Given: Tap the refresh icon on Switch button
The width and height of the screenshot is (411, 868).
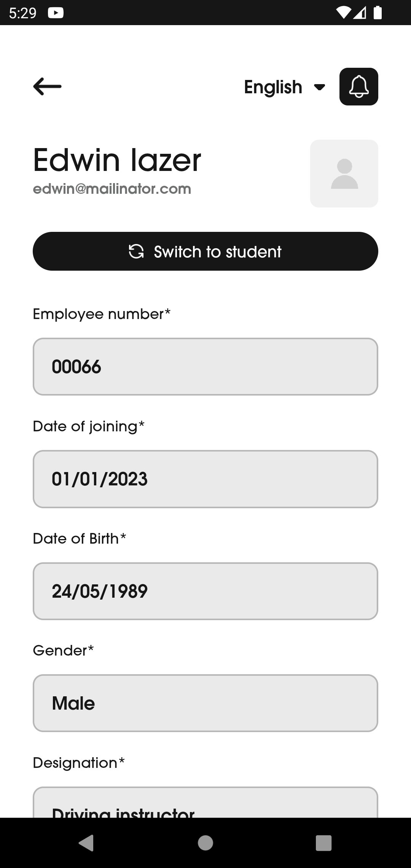Looking at the screenshot, I should (x=136, y=251).
